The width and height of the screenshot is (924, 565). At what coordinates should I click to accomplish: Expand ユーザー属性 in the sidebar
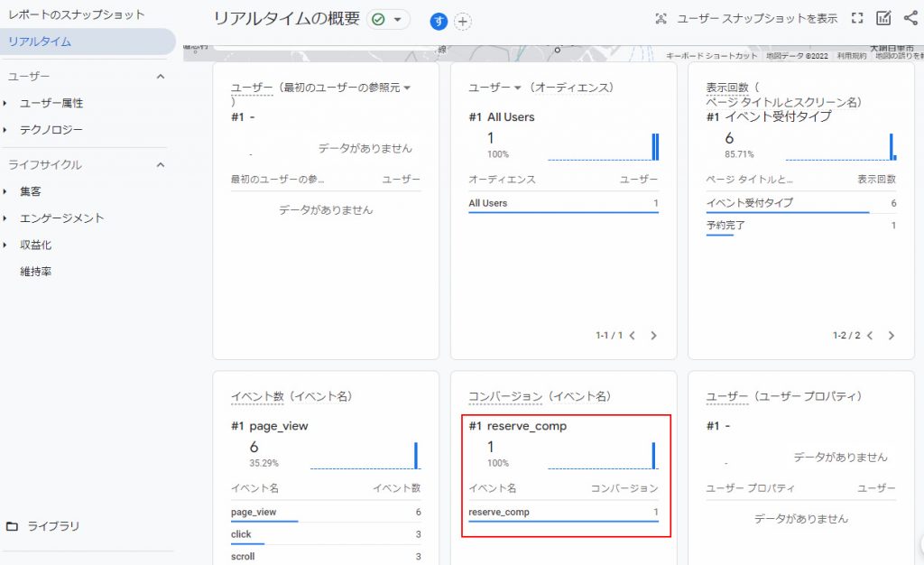[x=51, y=104]
